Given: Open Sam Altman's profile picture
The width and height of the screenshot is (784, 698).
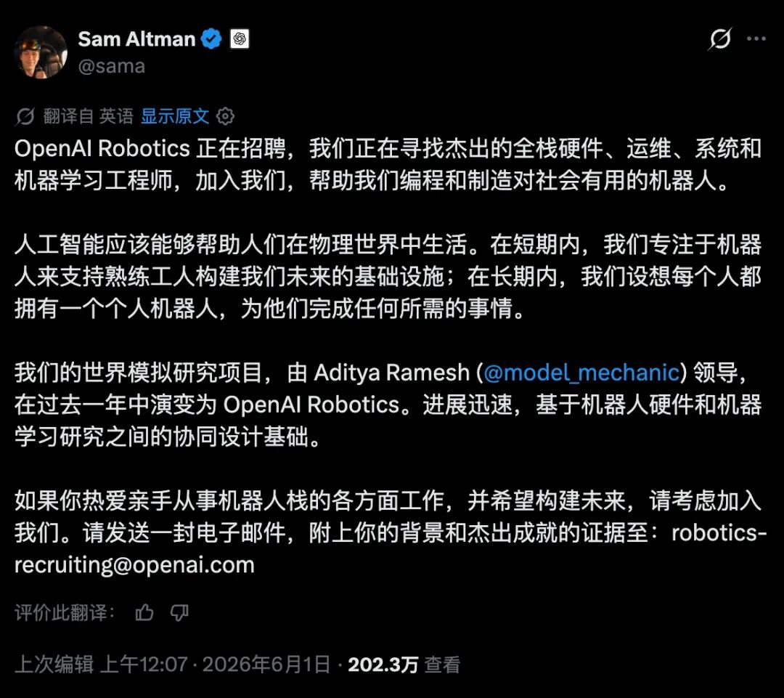Looking at the screenshot, I should [41, 52].
